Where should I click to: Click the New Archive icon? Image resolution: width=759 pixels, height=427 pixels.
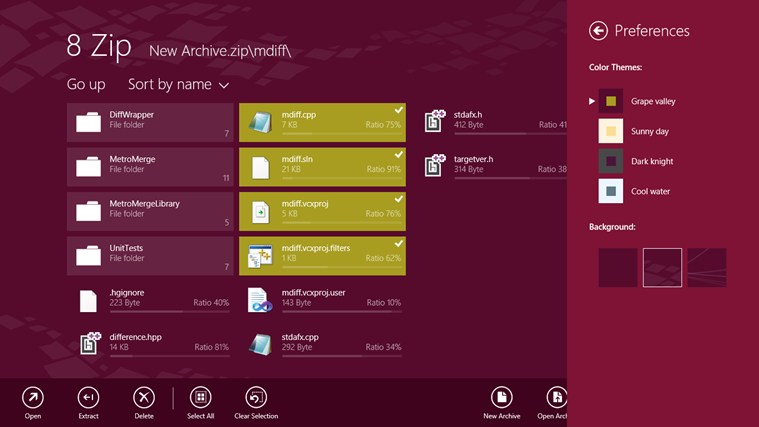coord(501,398)
